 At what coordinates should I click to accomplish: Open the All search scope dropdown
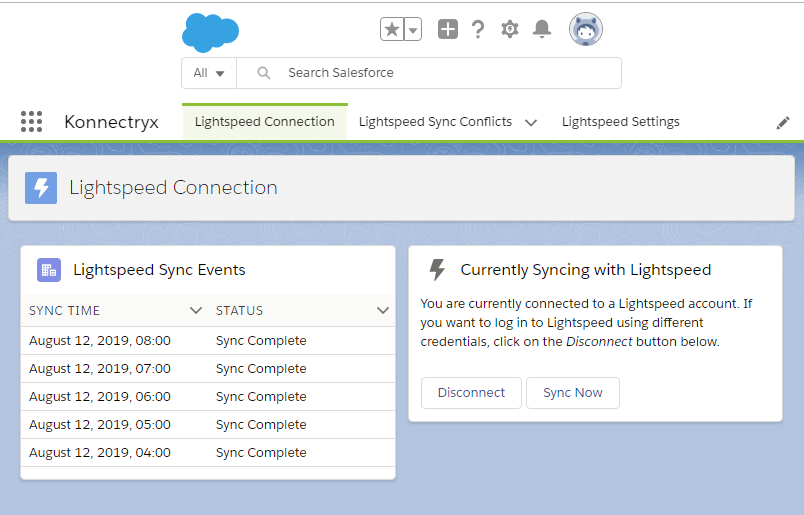point(209,73)
